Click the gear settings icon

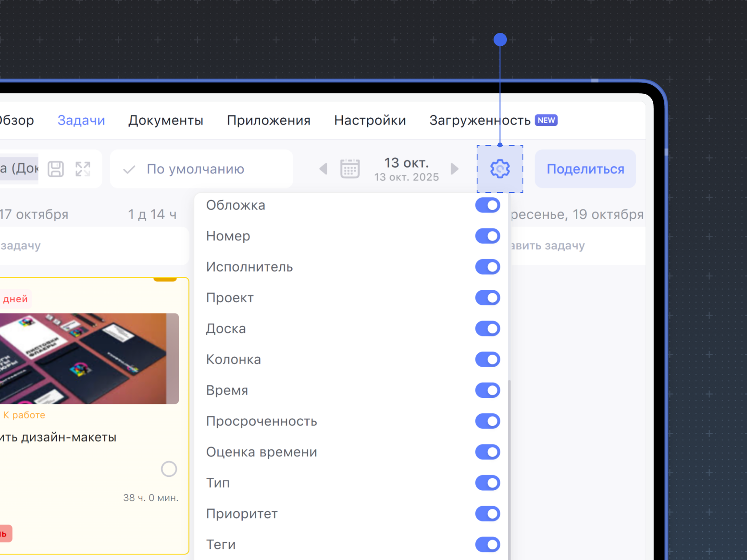[500, 169]
